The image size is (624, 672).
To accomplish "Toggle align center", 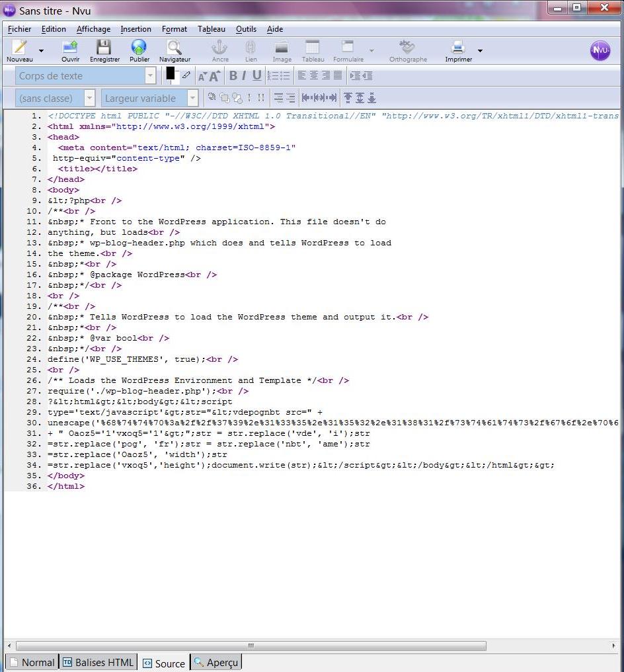I will click(314, 75).
